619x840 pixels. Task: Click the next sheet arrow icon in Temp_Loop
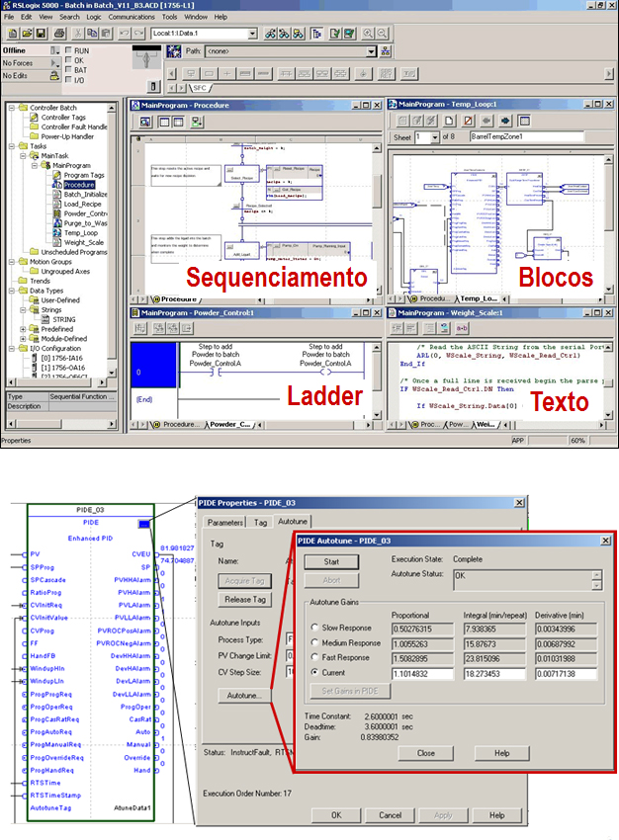[505, 121]
